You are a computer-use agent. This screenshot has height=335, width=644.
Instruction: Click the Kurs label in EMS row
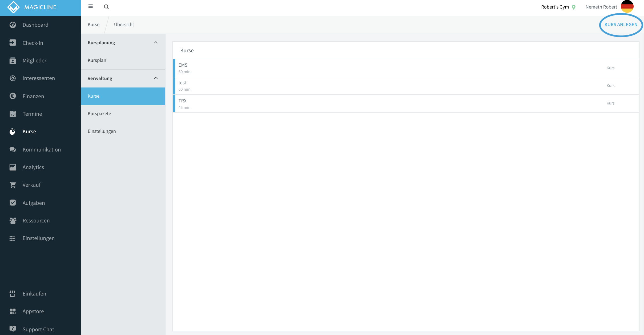click(x=610, y=68)
